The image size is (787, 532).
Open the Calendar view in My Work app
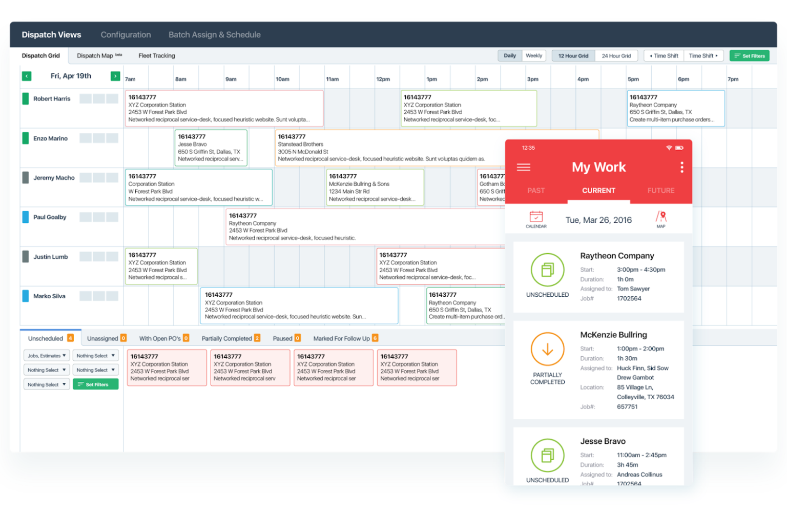[536, 219]
